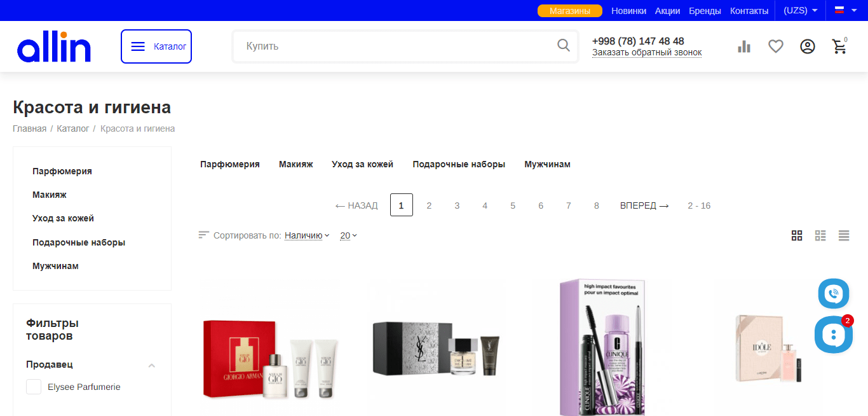Go to Каталог breadcrumb

pyautogui.click(x=73, y=128)
